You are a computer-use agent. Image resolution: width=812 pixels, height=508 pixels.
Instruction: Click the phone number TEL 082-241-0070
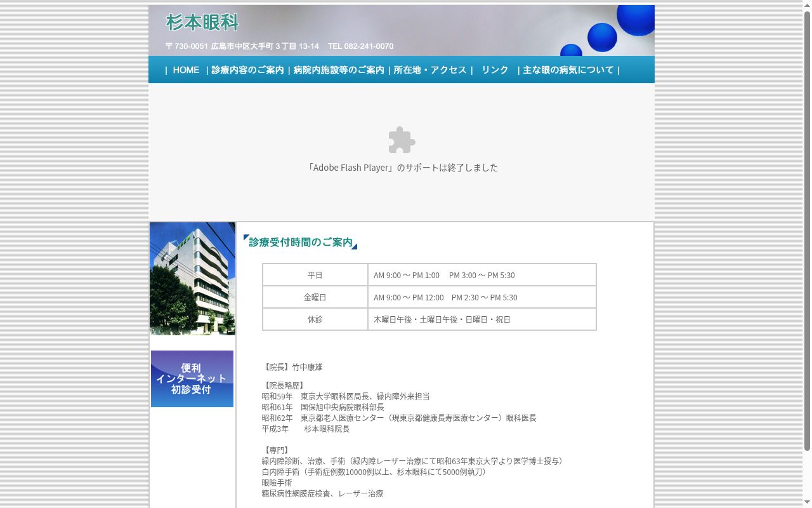click(360, 46)
